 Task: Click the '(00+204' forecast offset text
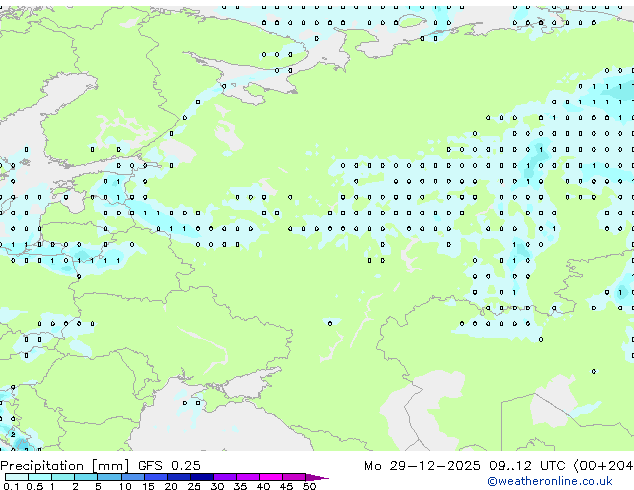[603, 466]
